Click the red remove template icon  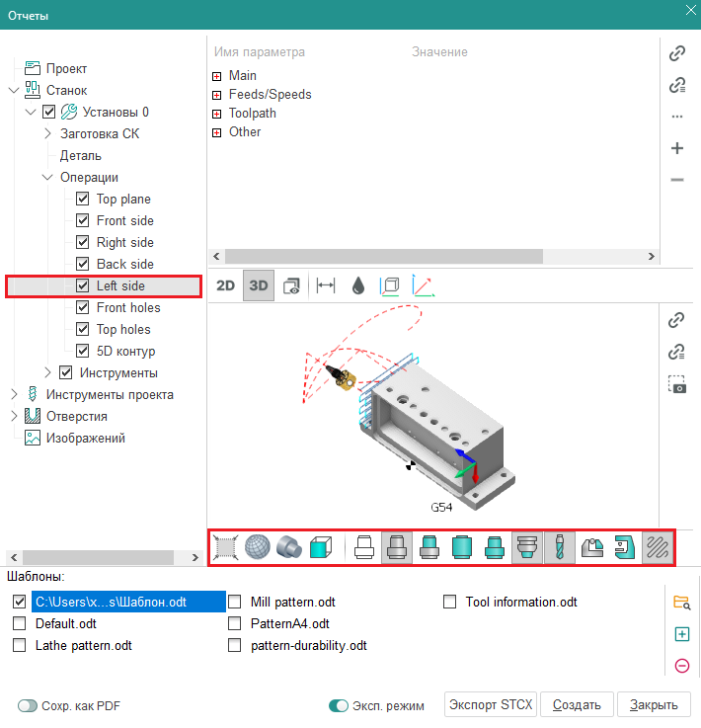pos(681,666)
